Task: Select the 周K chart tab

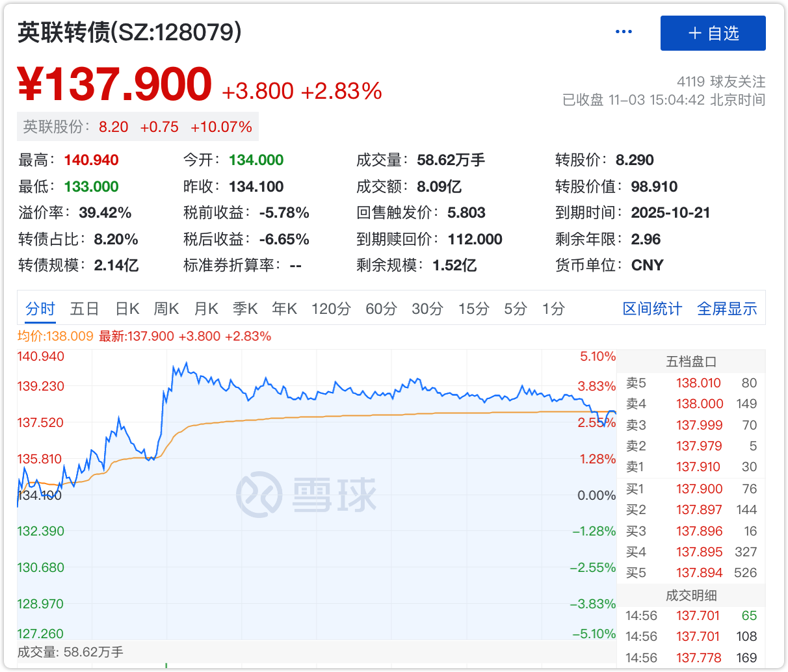Action: (x=166, y=309)
